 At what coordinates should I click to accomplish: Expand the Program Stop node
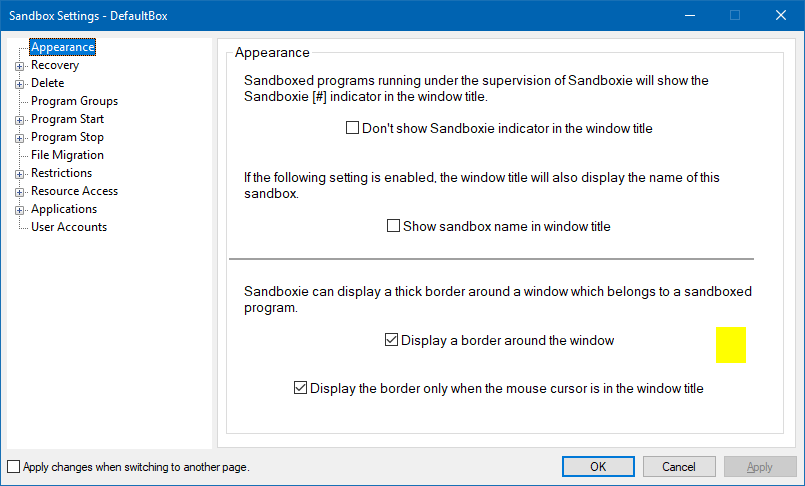(x=19, y=138)
